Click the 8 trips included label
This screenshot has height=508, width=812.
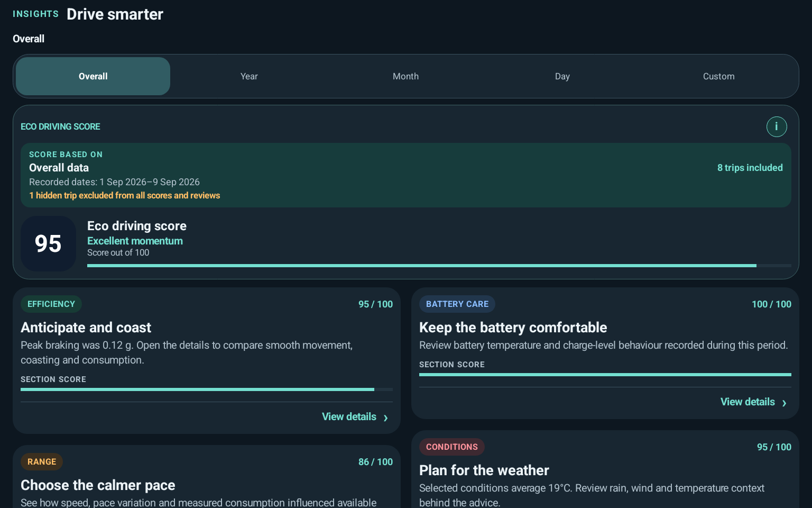pyautogui.click(x=750, y=168)
